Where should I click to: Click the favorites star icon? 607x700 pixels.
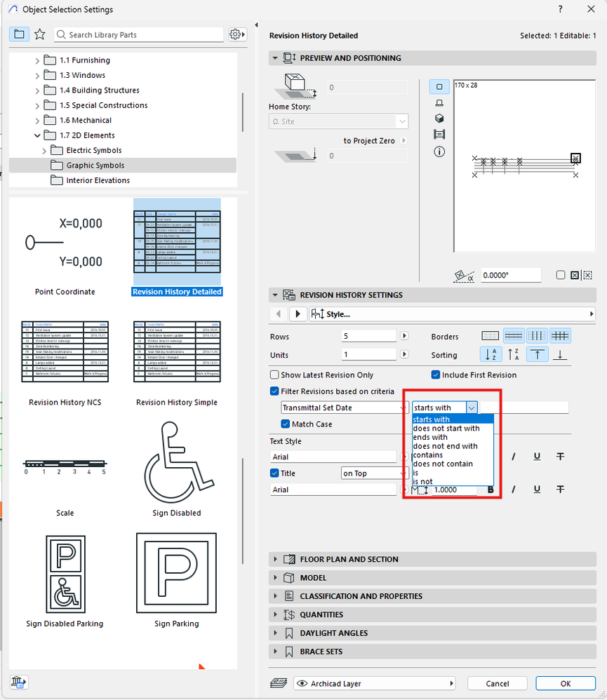click(x=40, y=34)
